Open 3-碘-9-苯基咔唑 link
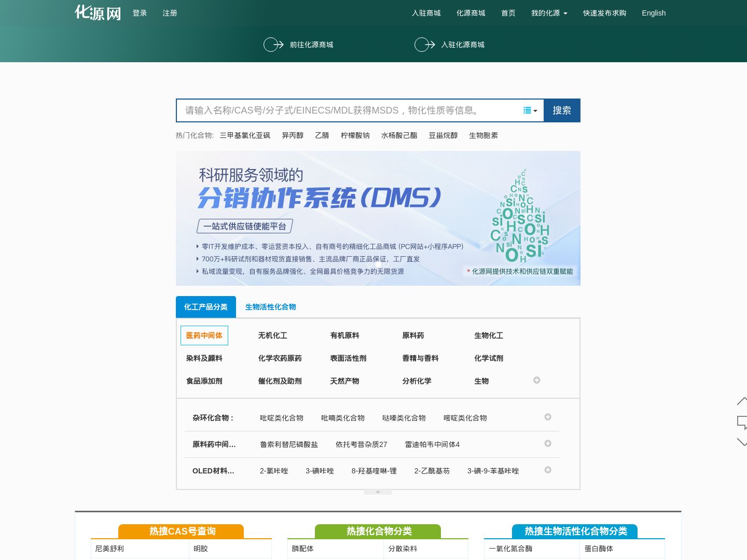Viewport: 747px width, 560px height. tap(493, 471)
